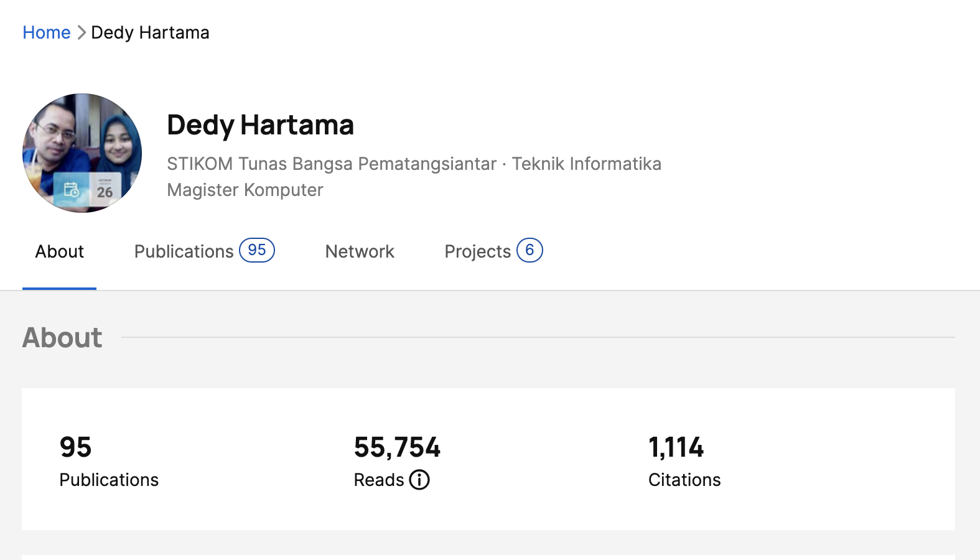Click the breadcrumb chevron separator
The image size is (980, 560).
point(81,32)
